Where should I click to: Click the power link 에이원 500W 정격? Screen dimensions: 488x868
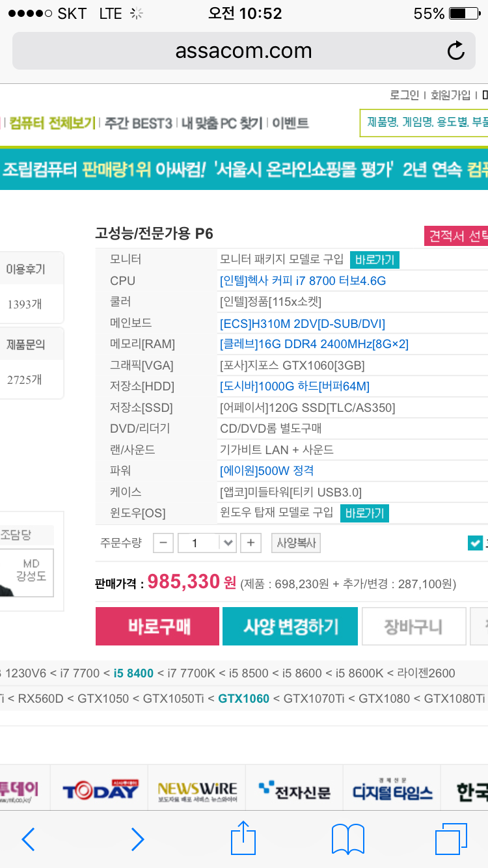tap(267, 470)
